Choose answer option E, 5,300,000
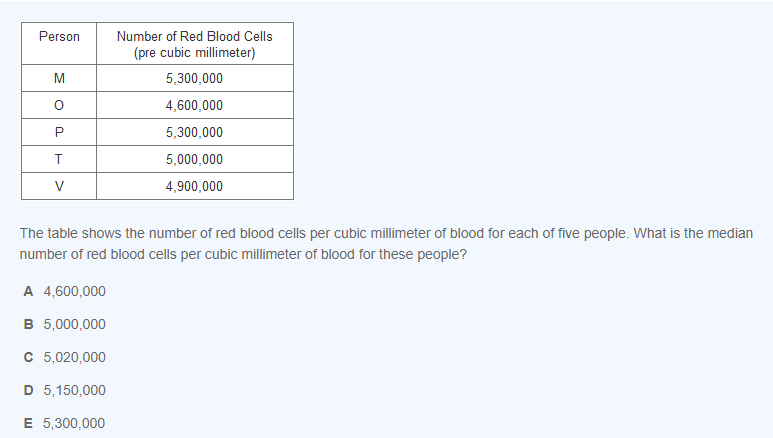 coord(64,423)
